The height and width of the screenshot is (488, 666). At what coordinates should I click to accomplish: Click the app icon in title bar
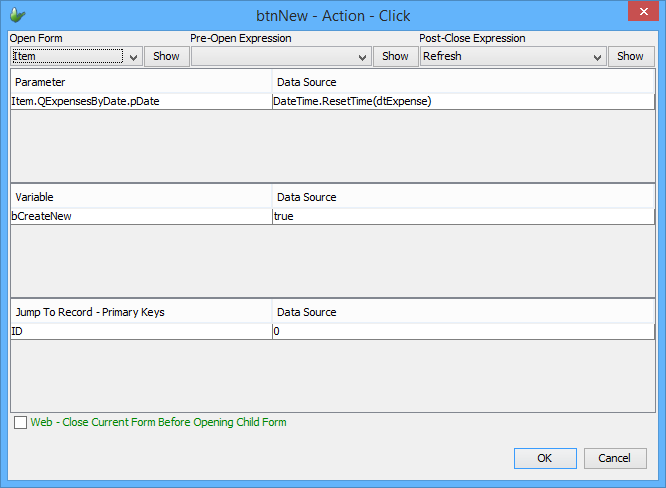click(x=18, y=14)
